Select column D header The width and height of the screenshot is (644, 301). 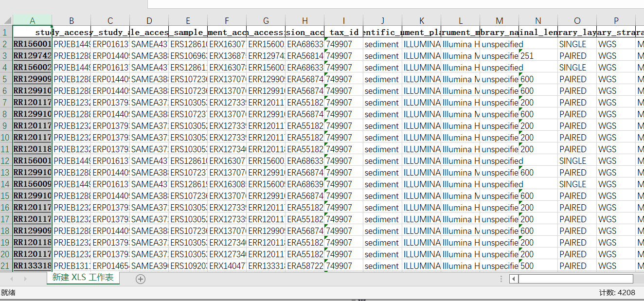pos(149,20)
